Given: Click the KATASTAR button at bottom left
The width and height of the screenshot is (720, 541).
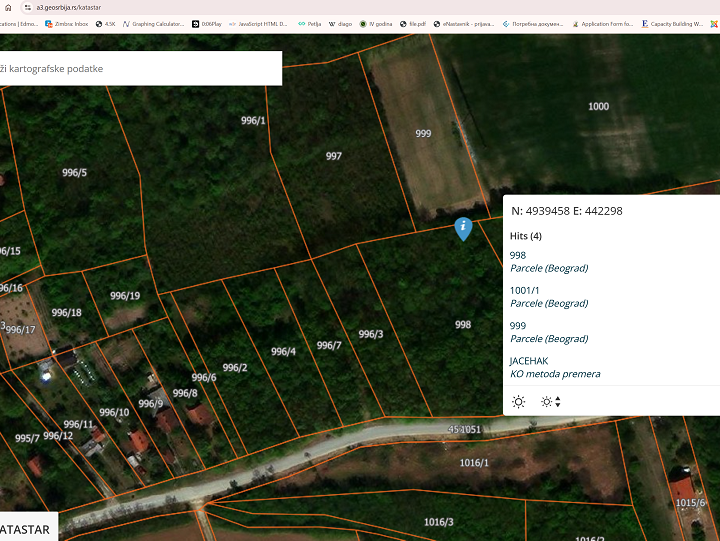Looking at the screenshot, I should pos(28,529).
